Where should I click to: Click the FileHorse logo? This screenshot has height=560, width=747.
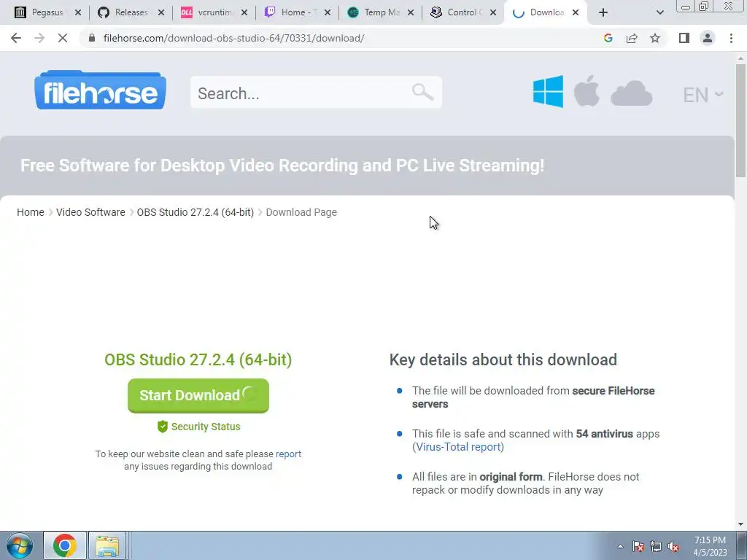coord(100,90)
